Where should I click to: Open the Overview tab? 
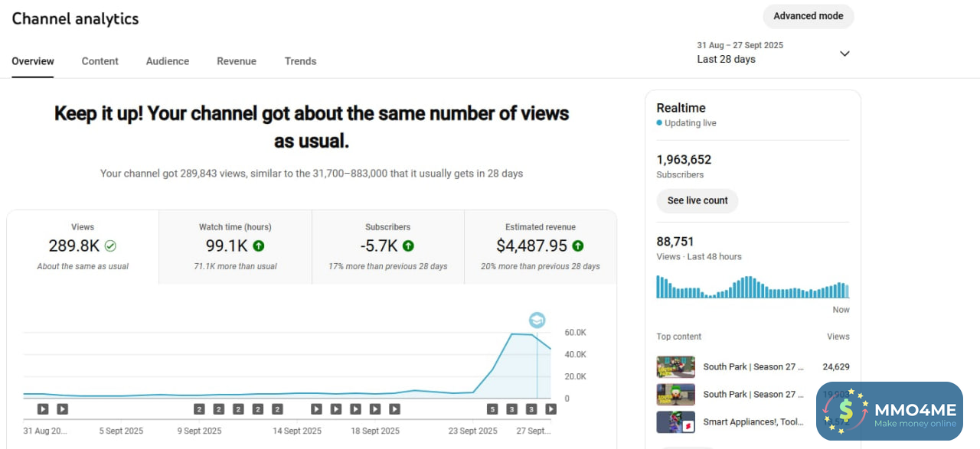(33, 61)
